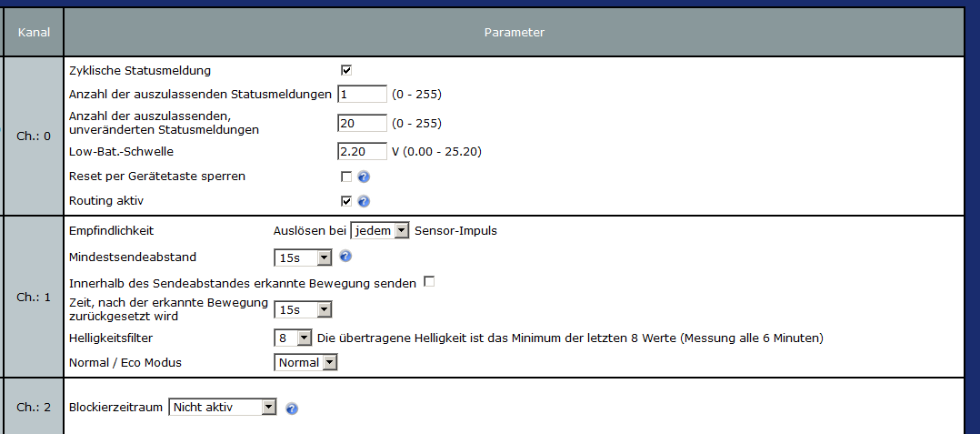Select the Ch.: 1 channel cell
Image resolution: width=980 pixels, height=434 pixels.
34,297
